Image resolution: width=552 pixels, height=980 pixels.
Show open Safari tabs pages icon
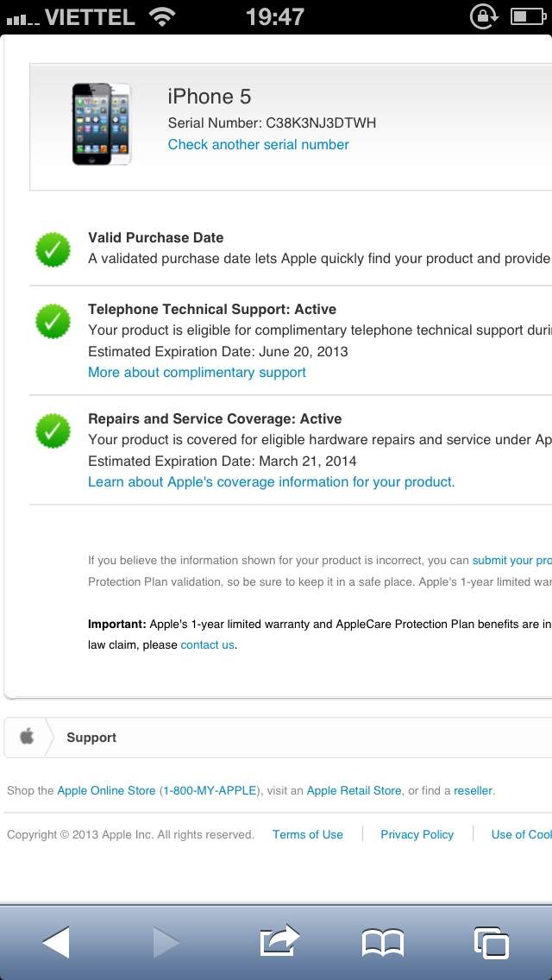click(x=492, y=942)
